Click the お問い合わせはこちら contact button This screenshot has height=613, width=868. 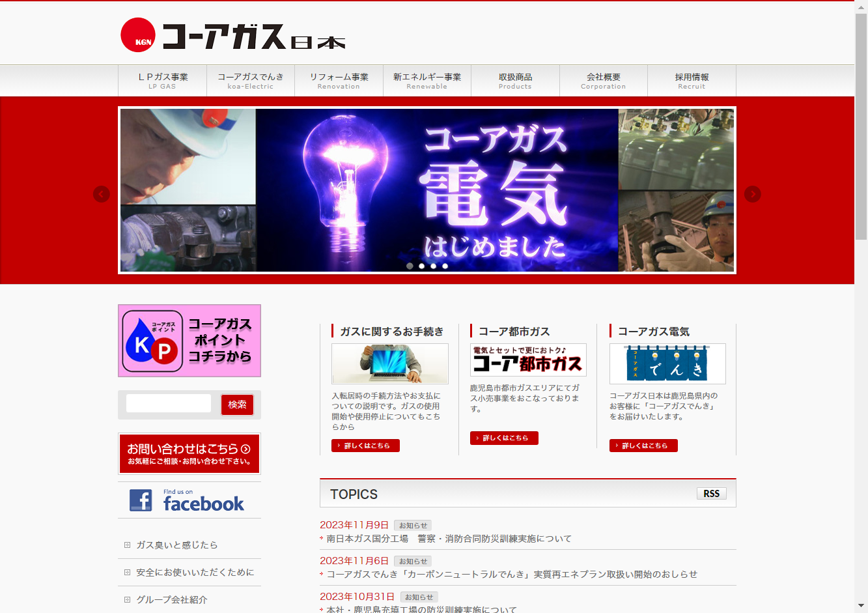point(189,454)
